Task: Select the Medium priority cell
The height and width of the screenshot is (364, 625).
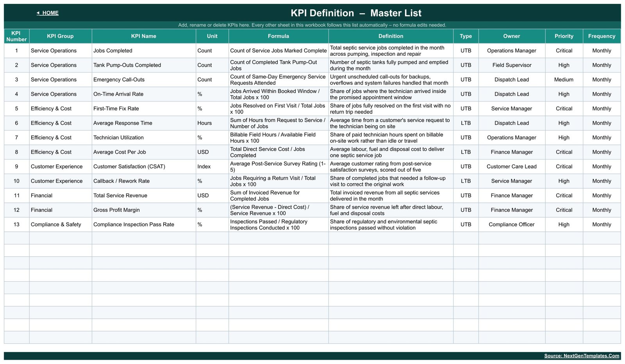Action: click(x=564, y=80)
